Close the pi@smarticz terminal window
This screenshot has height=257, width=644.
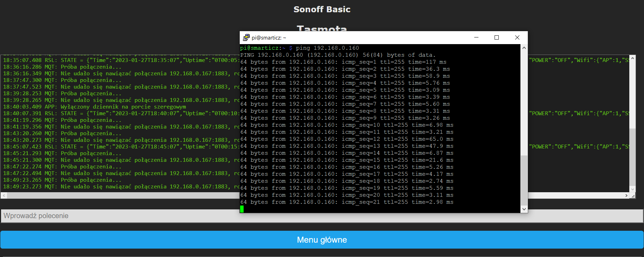pos(517,37)
